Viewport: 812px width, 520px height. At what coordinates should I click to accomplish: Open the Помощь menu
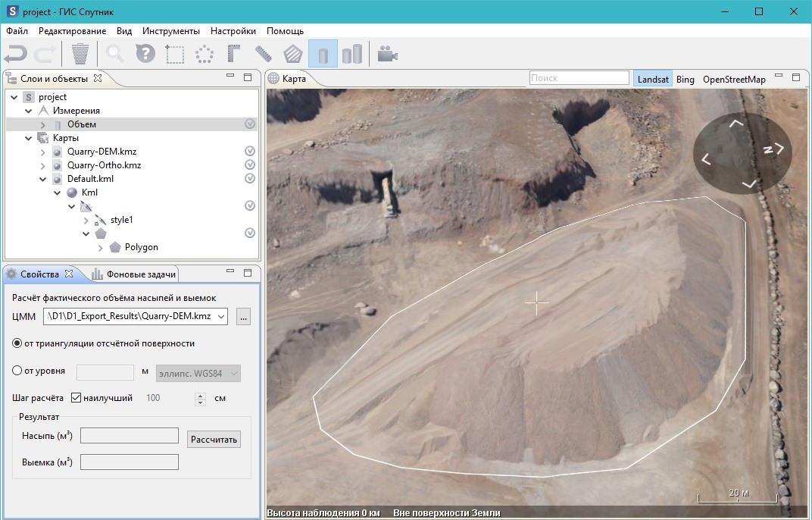pyautogui.click(x=286, y=31)
